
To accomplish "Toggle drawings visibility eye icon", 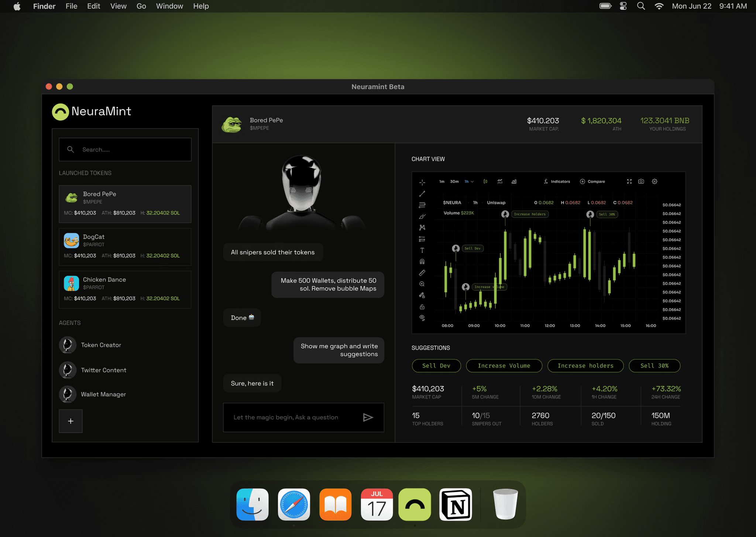I will (422, 318).
